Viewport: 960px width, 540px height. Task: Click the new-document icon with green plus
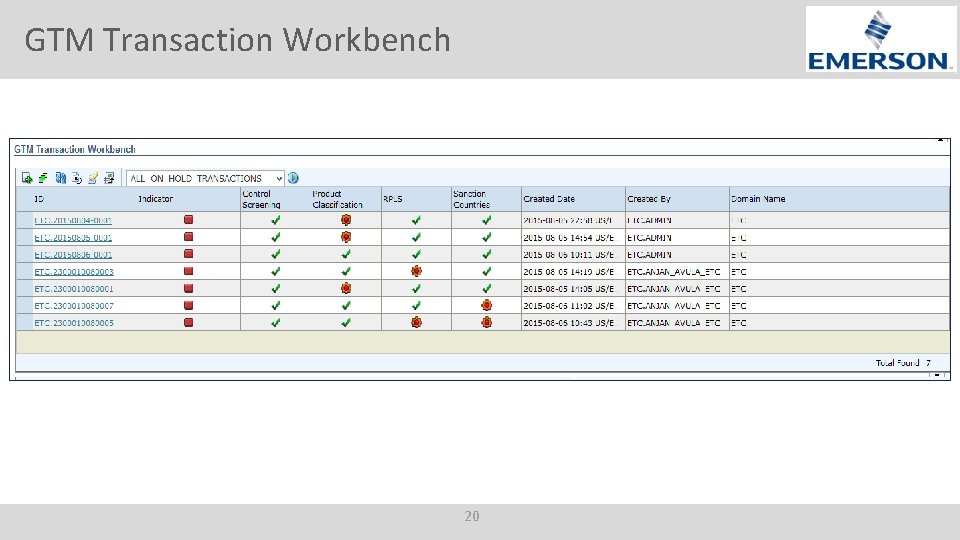coord(27,178)
